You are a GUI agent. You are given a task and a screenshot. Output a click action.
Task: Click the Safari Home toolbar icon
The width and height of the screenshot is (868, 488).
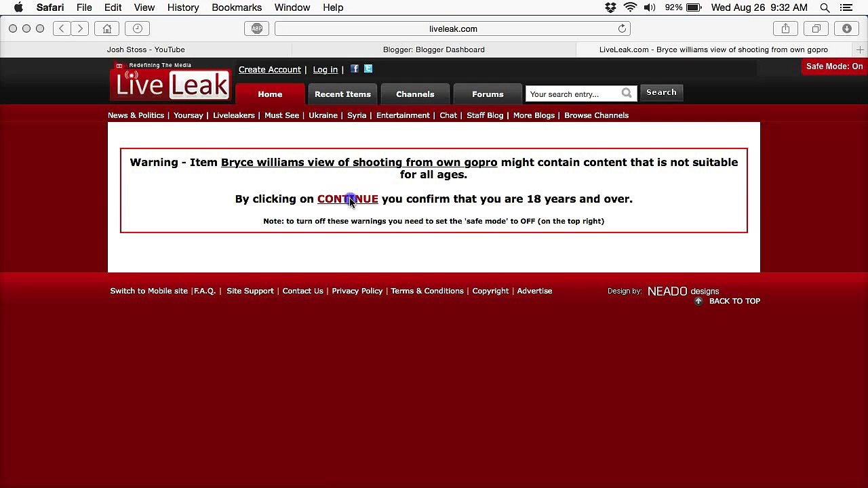(x=107, y=28)
